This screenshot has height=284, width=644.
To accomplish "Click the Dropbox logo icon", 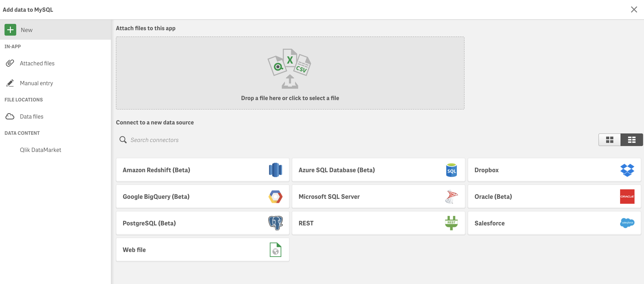I will pyautogui.click(x=627, y=170).
